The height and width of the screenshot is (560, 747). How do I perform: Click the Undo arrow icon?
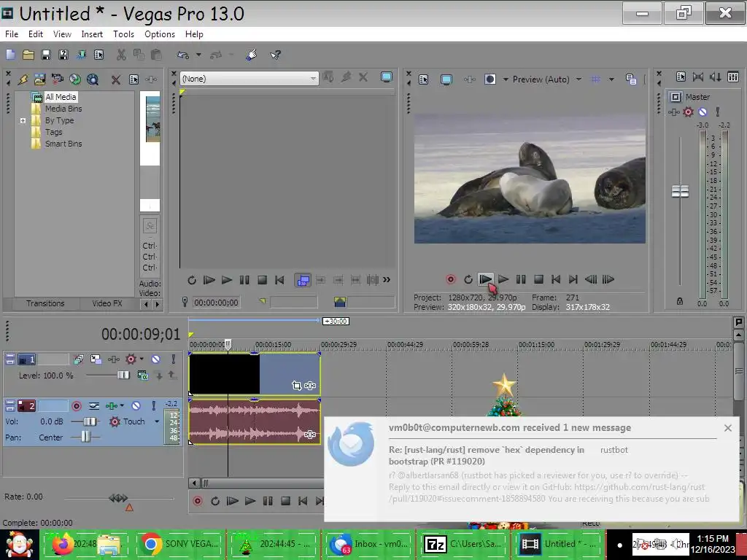(183, 55)
